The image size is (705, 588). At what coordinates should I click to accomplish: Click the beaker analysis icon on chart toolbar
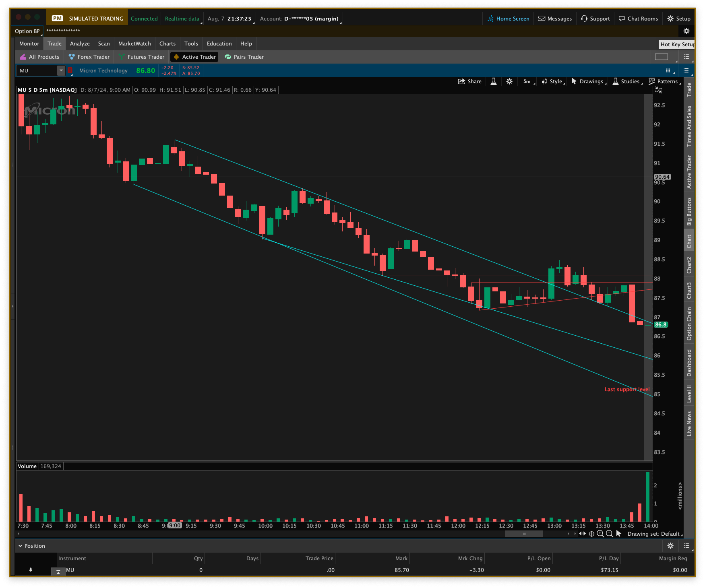(494, 81)
